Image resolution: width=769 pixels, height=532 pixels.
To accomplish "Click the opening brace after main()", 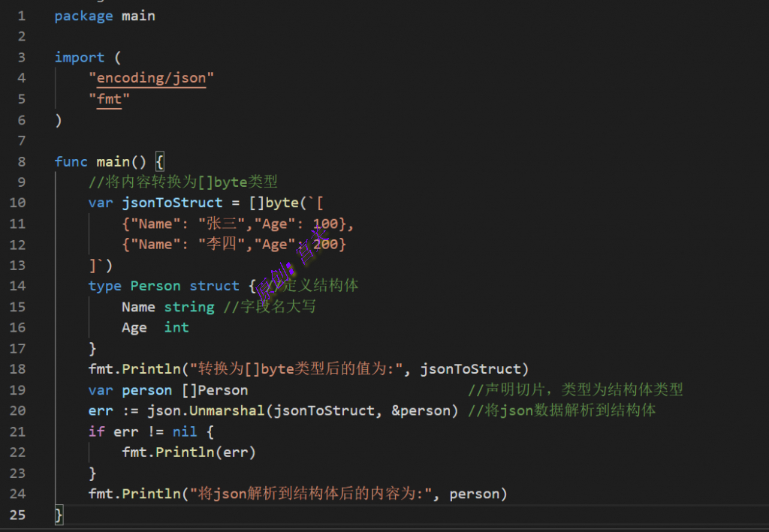I will (x=159, y=161).
